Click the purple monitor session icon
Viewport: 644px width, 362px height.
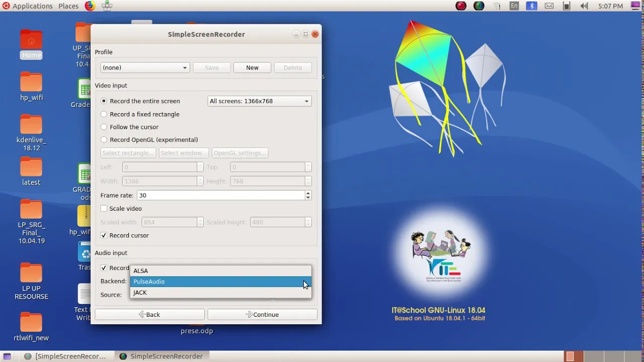click(x=636, y=6)
